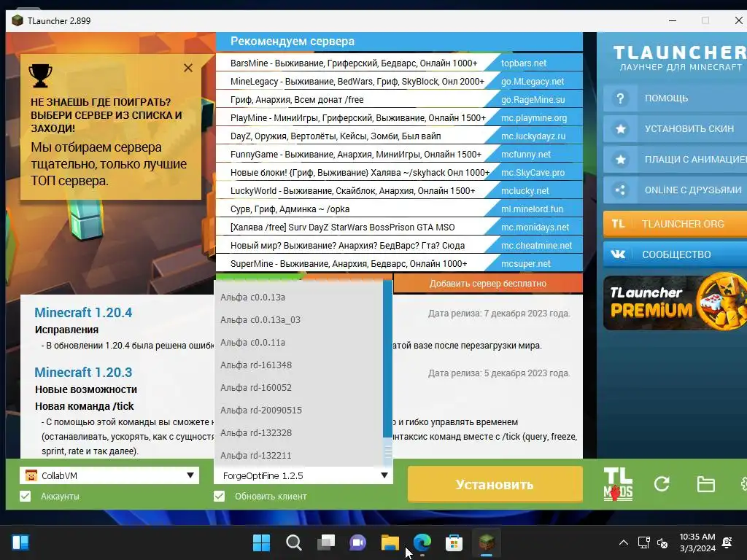Select version Альфа c0.0.11a
This screenshot has height=560, width=747.
coord(298,343)
